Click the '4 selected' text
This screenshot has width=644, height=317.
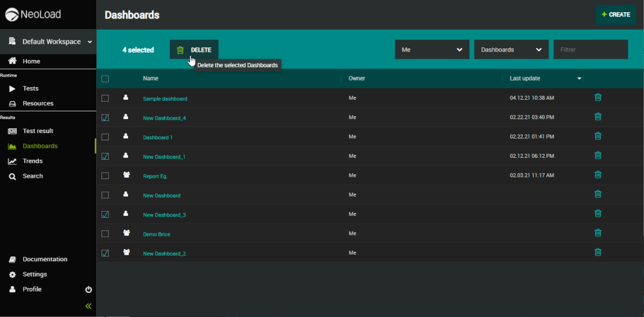(138, 50)
